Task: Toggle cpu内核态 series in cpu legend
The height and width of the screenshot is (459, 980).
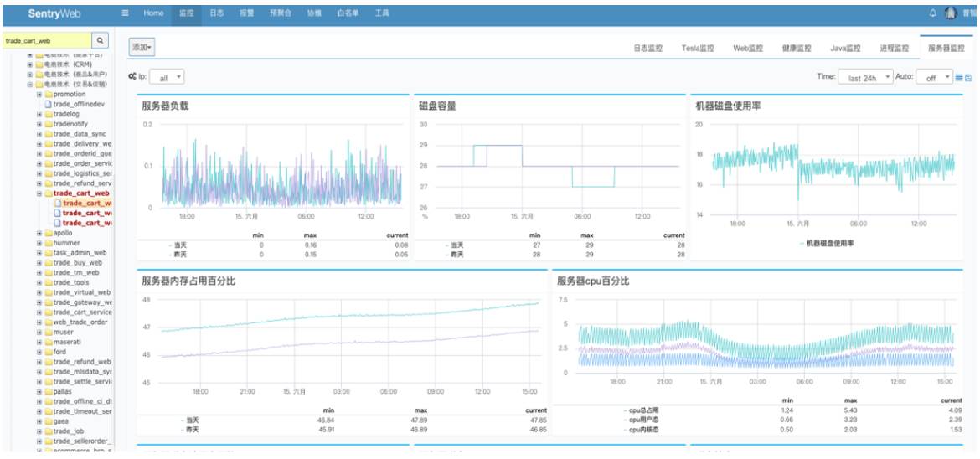Action: click(x=641, y=430)
